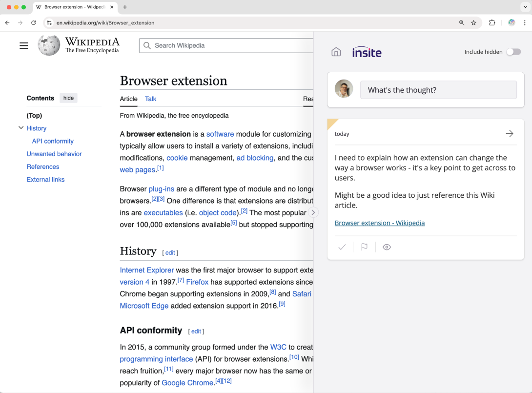Open the plug-ins link
532x393 pixels.
(161, 189)
